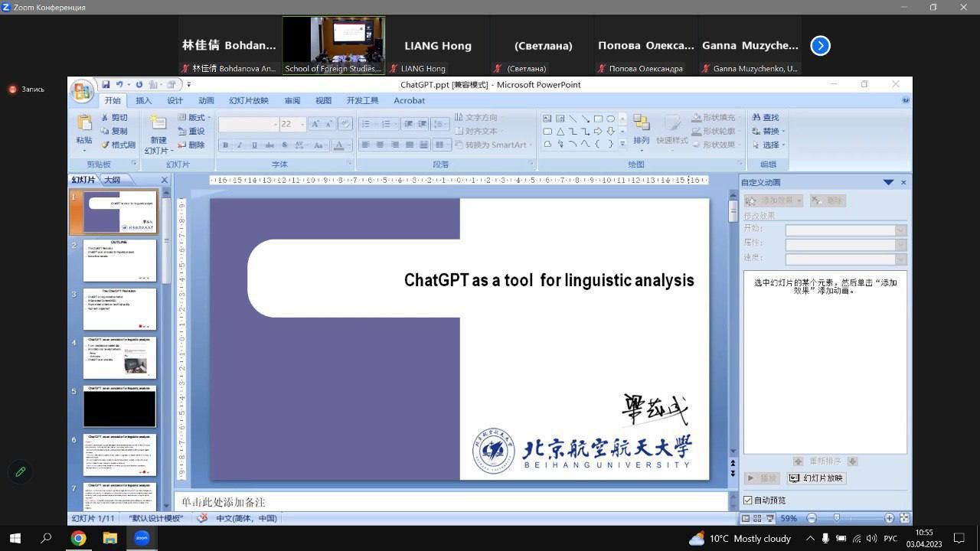Select the oval shape in gallery
Screen dimensions: 980x551
tap(610, 119)
